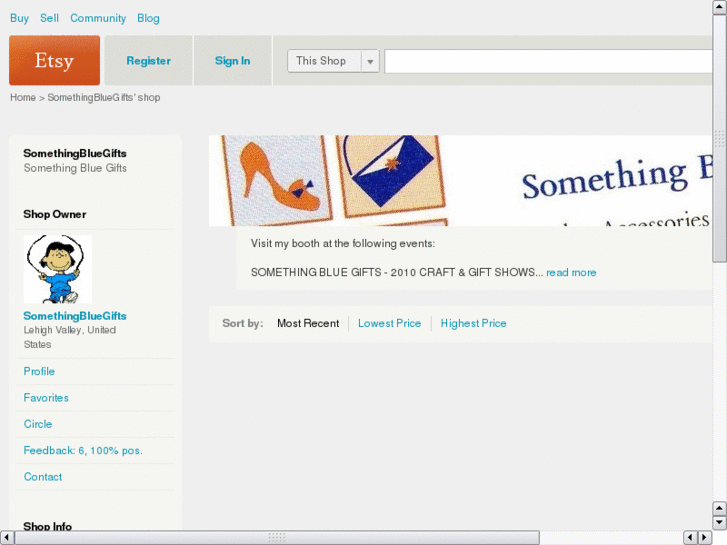
Task: Sort by Lowest Price
Action: click(389, 323)
